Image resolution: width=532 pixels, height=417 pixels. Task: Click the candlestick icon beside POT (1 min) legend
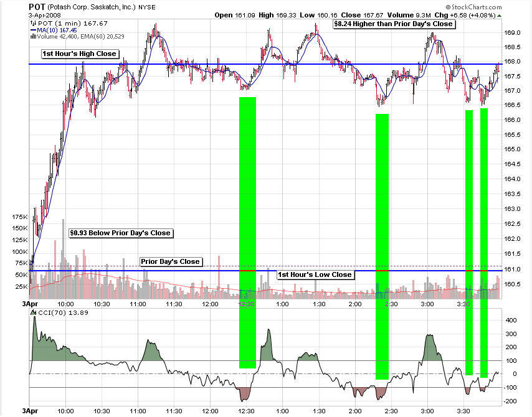(x=33, y=24)
